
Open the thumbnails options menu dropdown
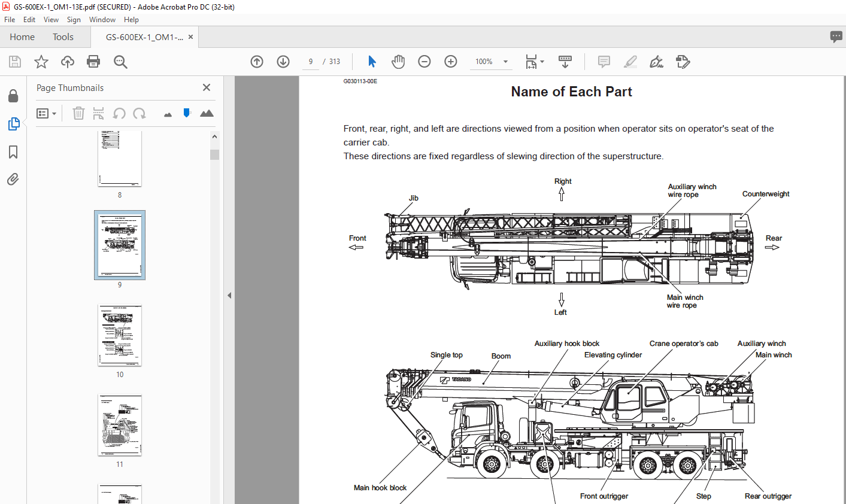(x=46, y=113)
